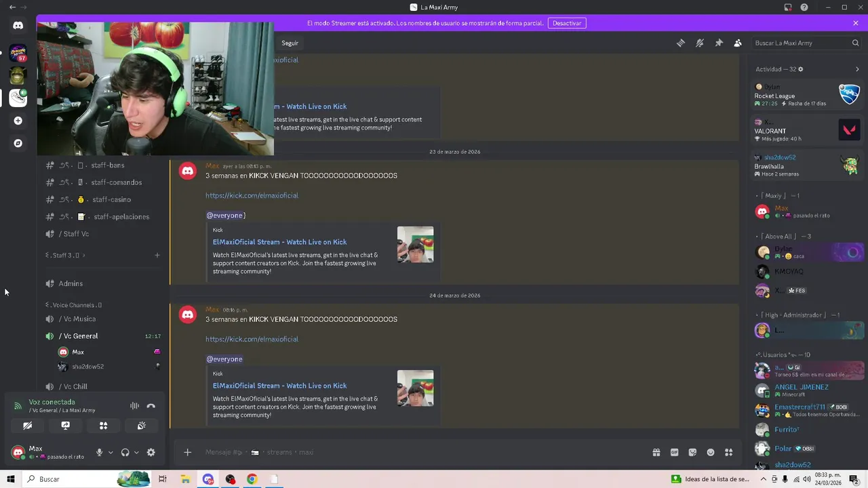Open the apps launcher icon in message bar

point(729,452)
